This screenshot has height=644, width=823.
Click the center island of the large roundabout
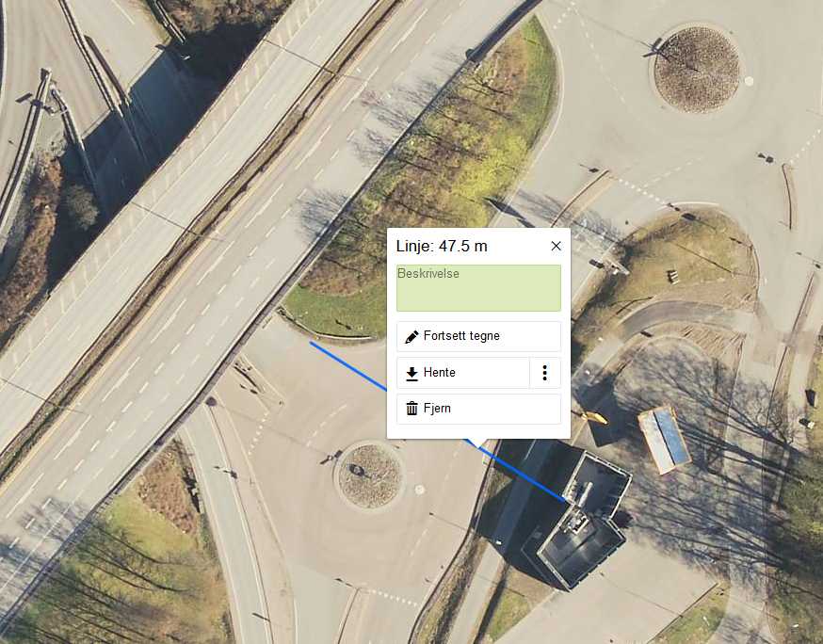pos(697,70)
